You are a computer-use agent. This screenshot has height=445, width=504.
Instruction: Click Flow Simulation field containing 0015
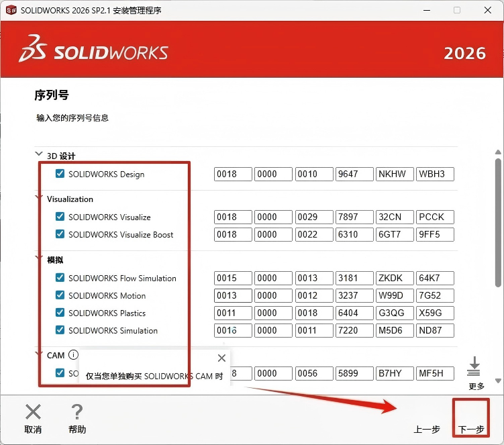coord(233,278)
